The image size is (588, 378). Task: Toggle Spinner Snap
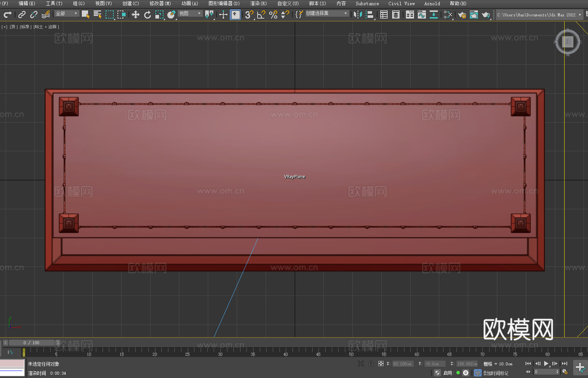click(285, 14)
